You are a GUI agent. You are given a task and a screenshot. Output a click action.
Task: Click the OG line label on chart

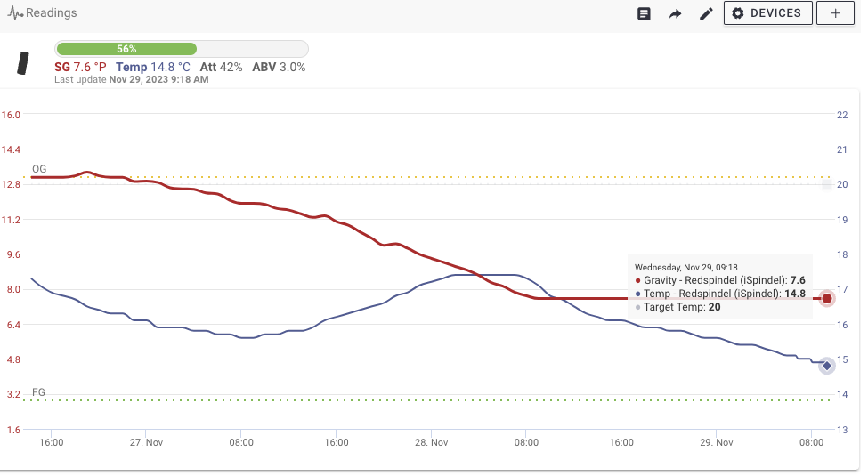point(39,169)
